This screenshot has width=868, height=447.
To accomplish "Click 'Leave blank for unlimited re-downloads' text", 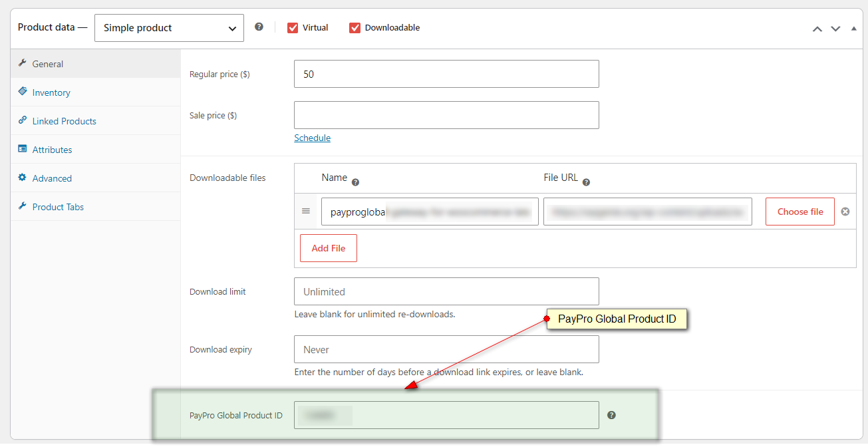I will click(x=375, y=314).
